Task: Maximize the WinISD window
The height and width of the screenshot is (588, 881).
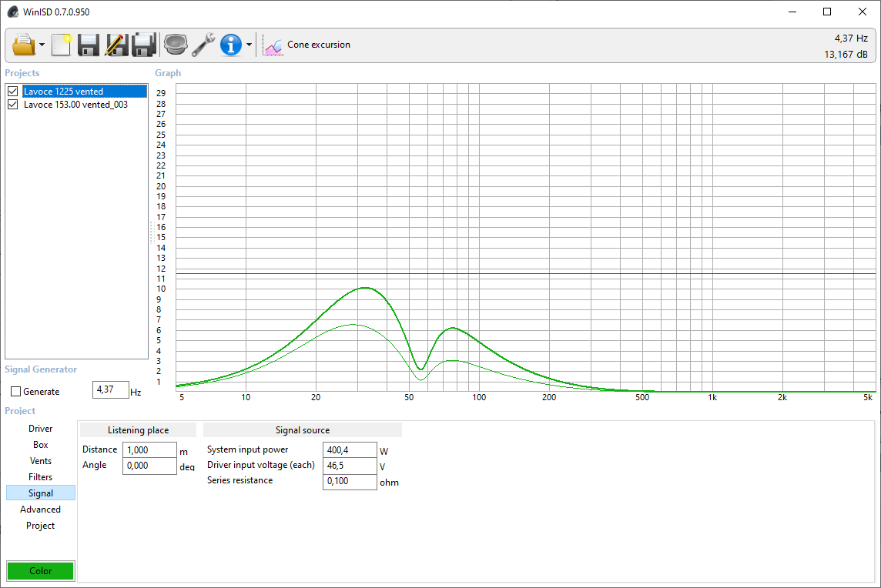Action: (x=827, y=12)
